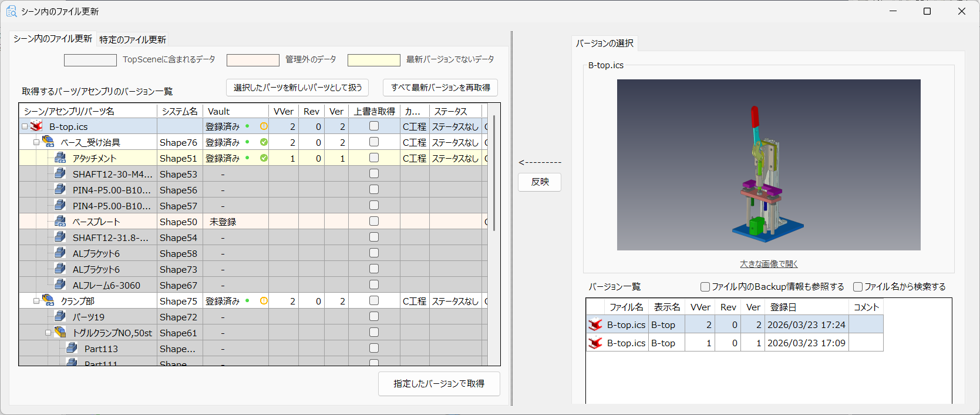The width and height of the screenshot is (980, 415).
Task: Click the 管理外のデータ color swatch
Action: tap(253, 60)
